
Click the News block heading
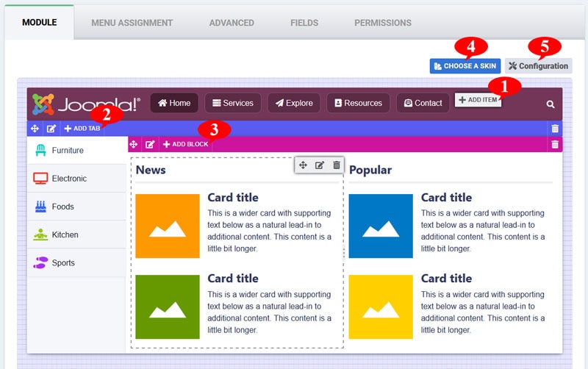point(151,170)
